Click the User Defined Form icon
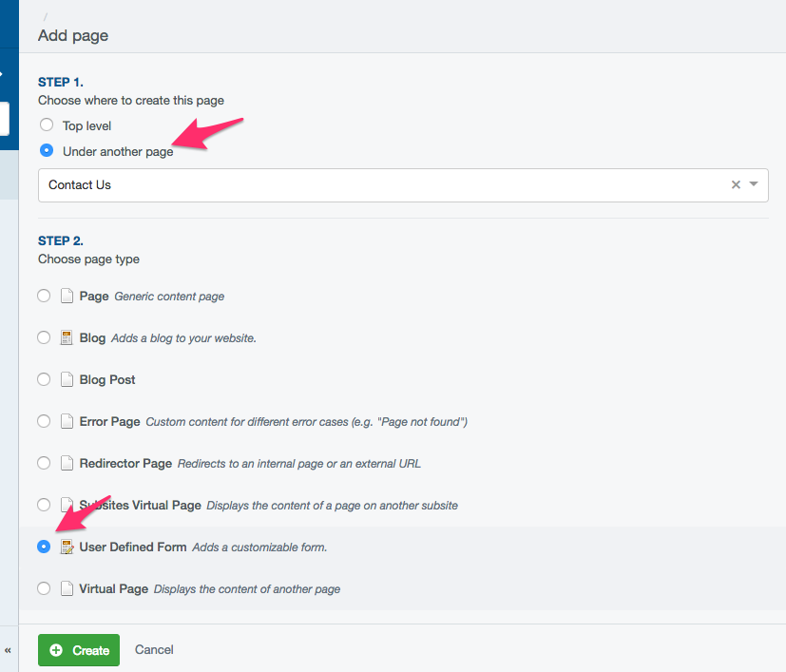Screen dimensions: 786x672 tap(67, 547)
